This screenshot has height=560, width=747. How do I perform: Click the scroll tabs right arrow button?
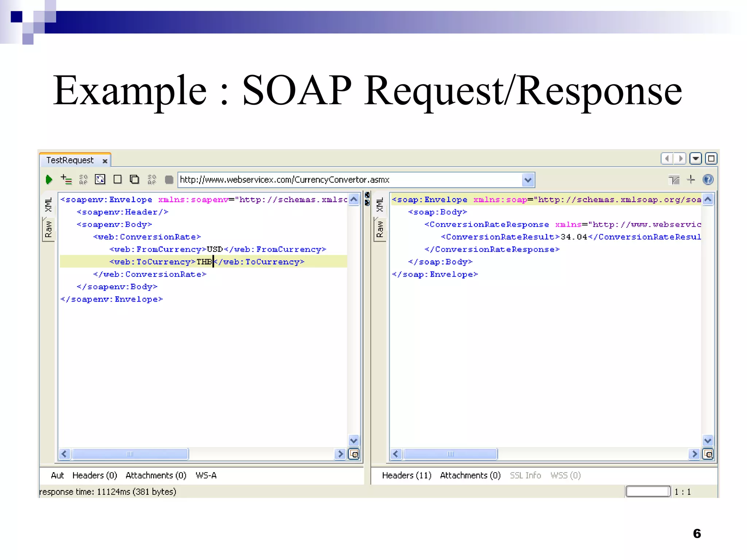[680, 159]
